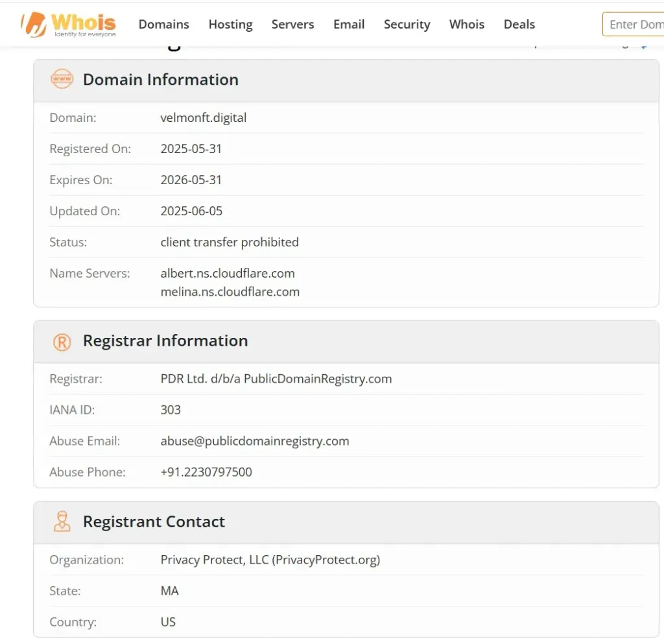Click the IANA ID label
This screenshot has width=664, height=644.
(x=72, y=409)
